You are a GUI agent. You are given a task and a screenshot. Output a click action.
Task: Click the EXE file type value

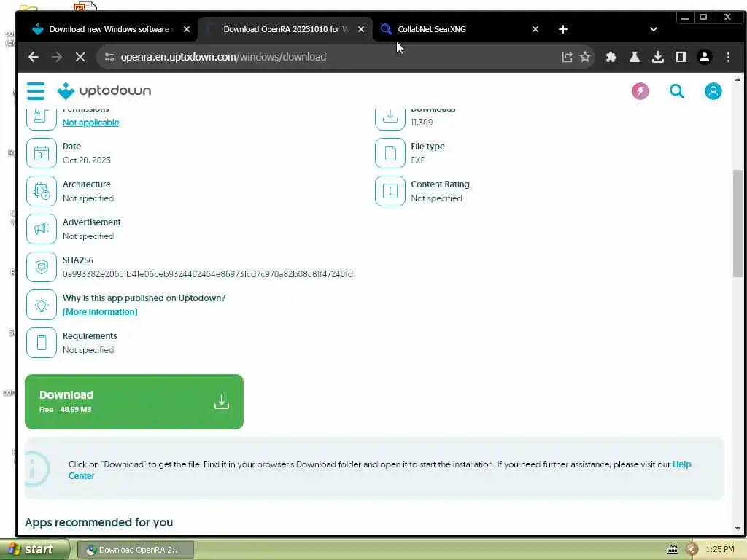pyautogui.click(x=417, y=160)
